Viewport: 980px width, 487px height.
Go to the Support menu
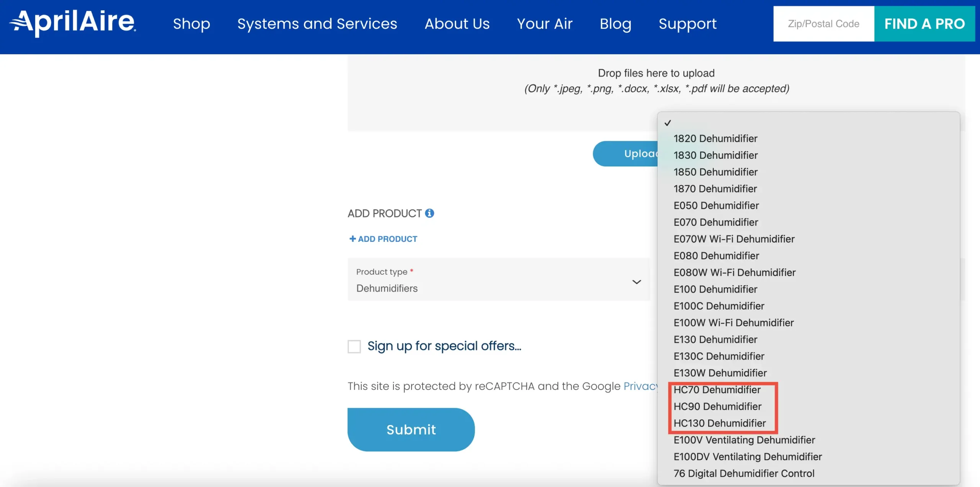(688, 24)
